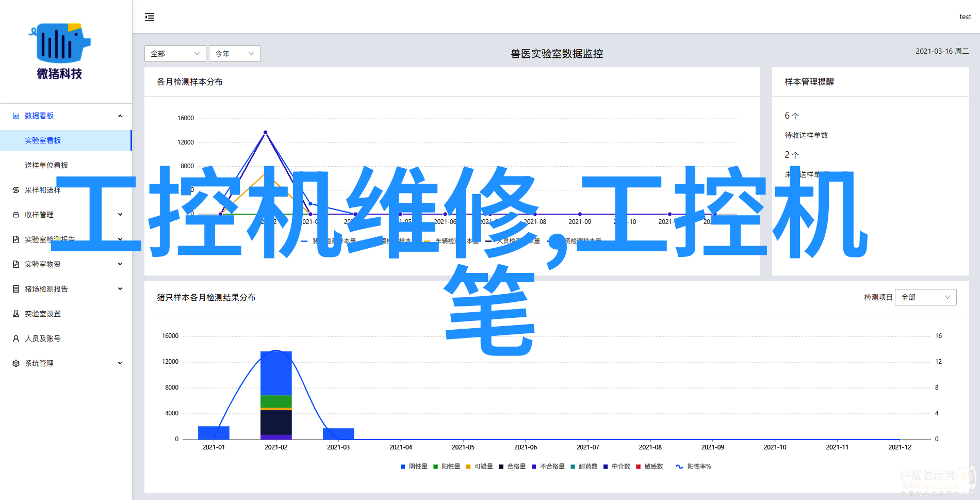Screen dimensions: 980x500
Task: Click the 2021-03-16 周二 date text
Action: (942, 51)
